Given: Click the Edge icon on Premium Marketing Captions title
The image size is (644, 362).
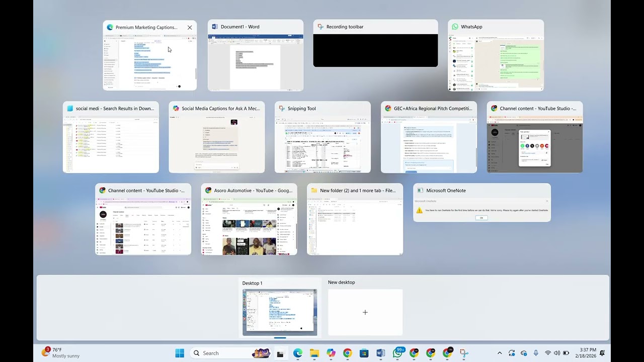Looking at the screenshot, I should click(x=110, y=28).
